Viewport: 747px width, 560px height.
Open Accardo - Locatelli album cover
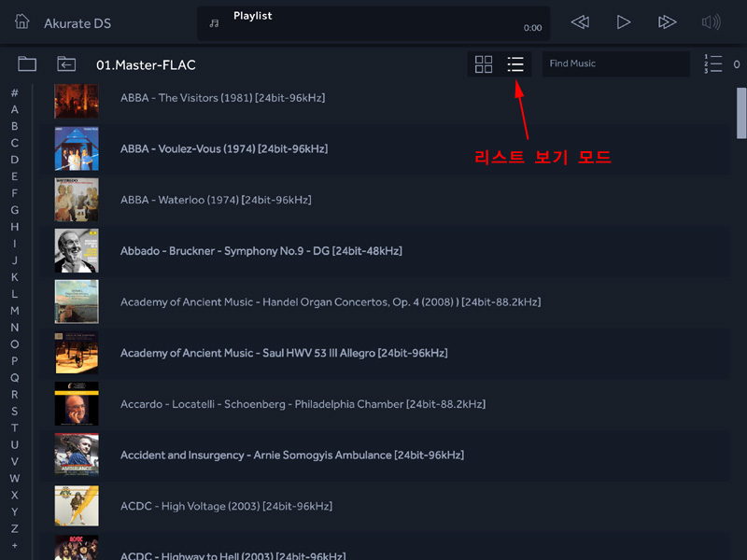[77, 404]
